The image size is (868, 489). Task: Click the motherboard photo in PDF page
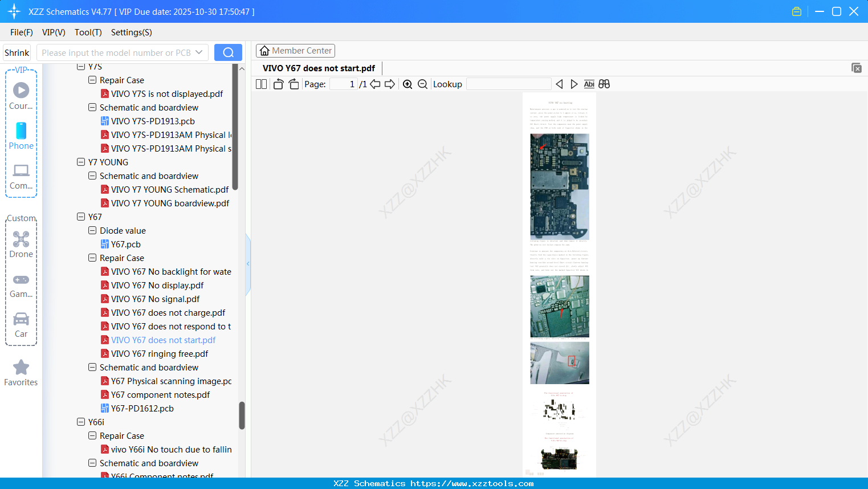pos(559,186)
